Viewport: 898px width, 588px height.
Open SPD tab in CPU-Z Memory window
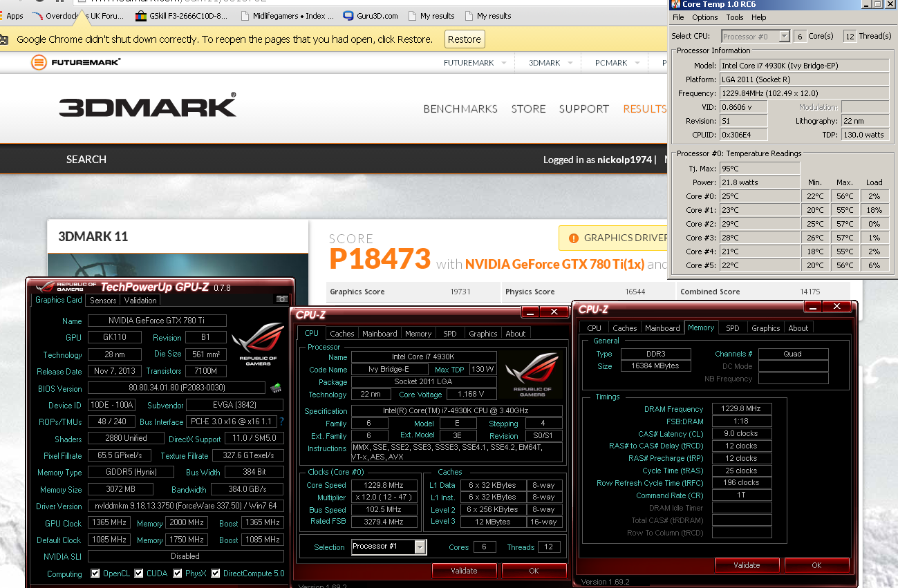click(733, 328)
